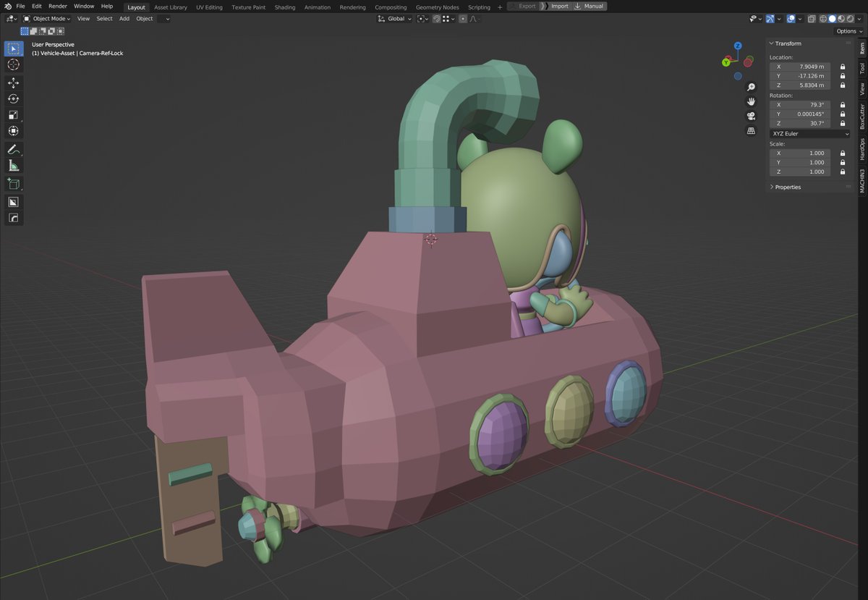Select the Rotate tool

point(13,99)
